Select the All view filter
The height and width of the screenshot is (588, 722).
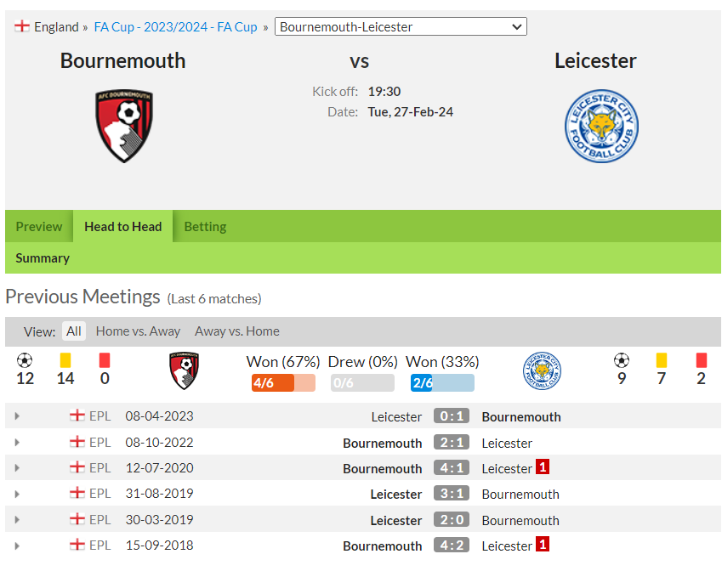(74, 331)
